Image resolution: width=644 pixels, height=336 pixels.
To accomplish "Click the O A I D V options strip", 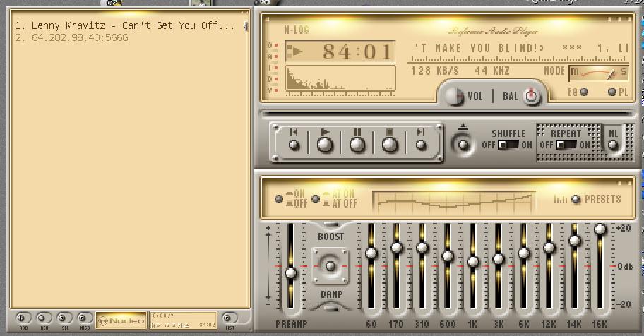I will click(272, 67).
